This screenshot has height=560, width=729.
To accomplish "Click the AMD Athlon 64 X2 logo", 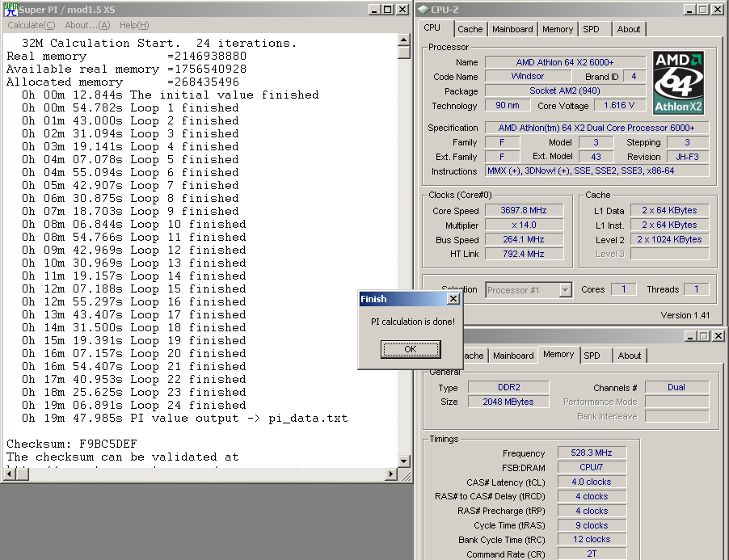I will (678, 82).
